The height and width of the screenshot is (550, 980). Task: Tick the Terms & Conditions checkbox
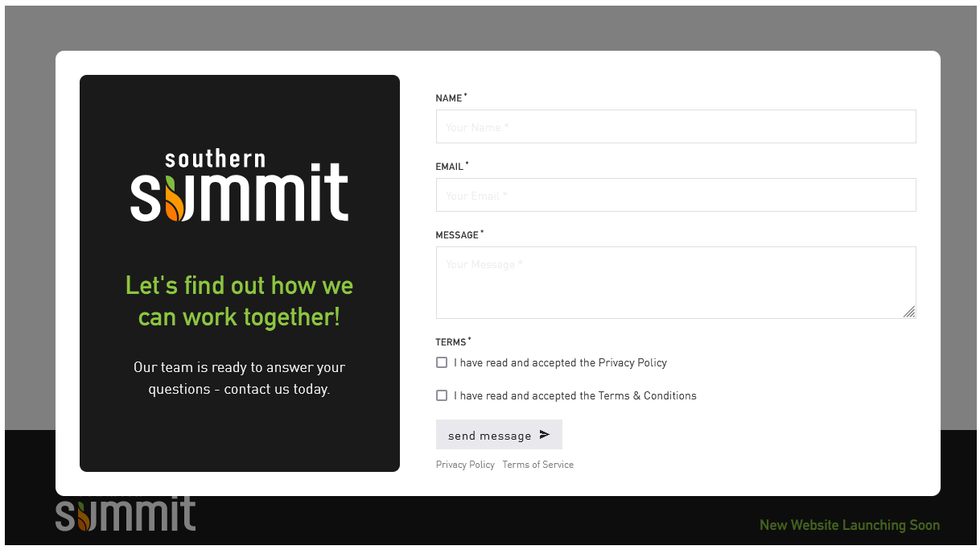(442, 395)
